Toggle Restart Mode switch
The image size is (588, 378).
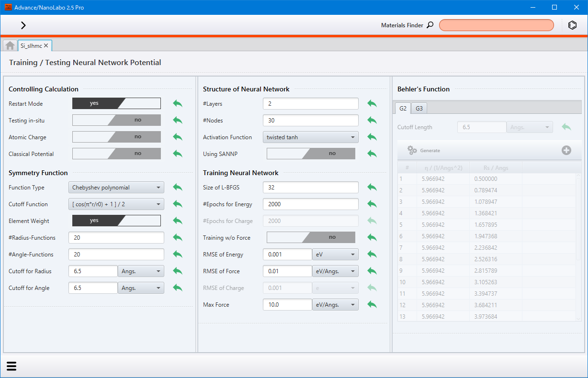[x=116, y=103]
